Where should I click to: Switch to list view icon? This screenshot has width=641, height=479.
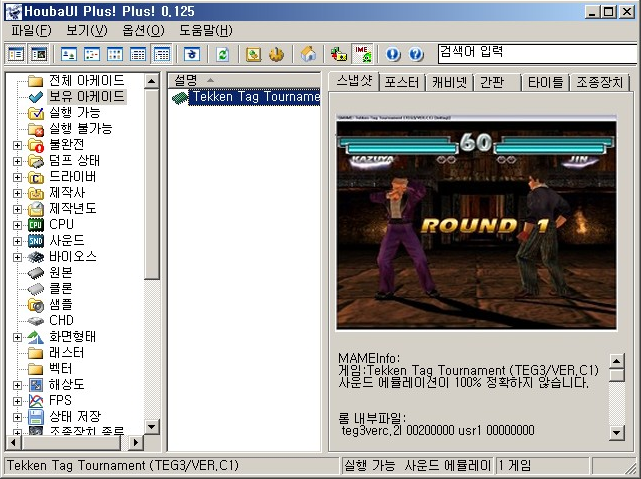click(115, 54)
